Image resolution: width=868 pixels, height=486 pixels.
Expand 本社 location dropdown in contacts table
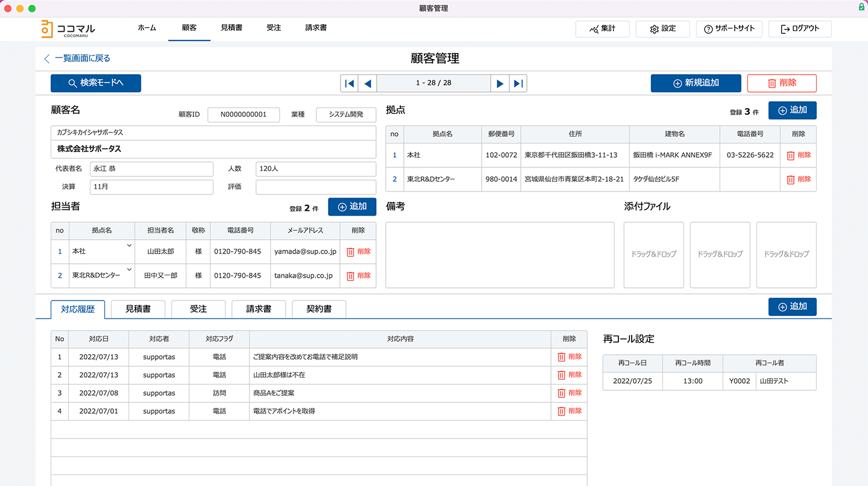[129, 246]
